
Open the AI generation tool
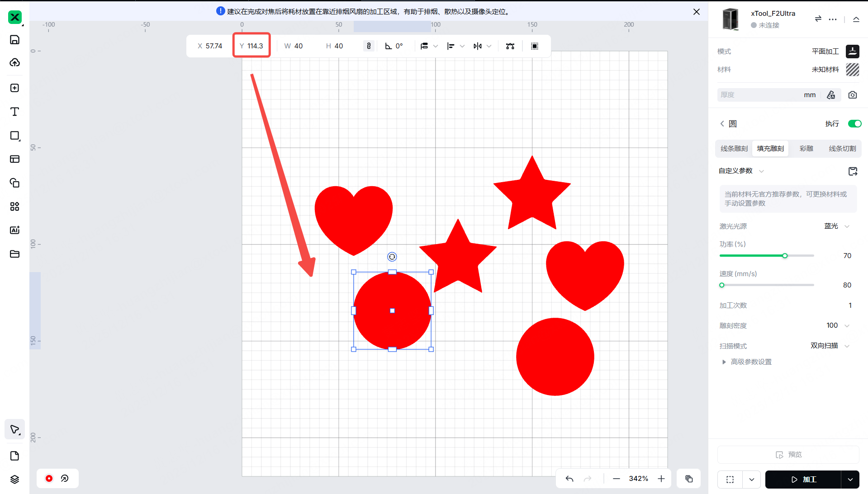coord(14,230)
